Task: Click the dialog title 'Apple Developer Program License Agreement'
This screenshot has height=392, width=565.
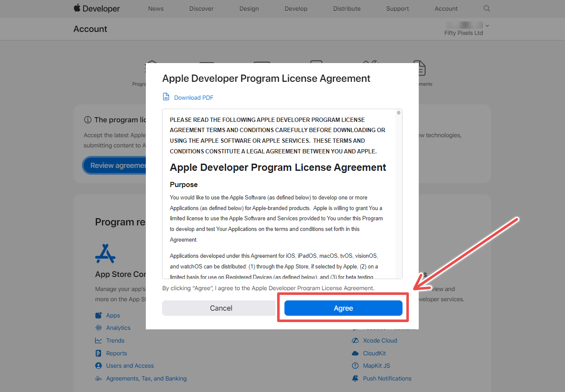Action: click(266, 78)
